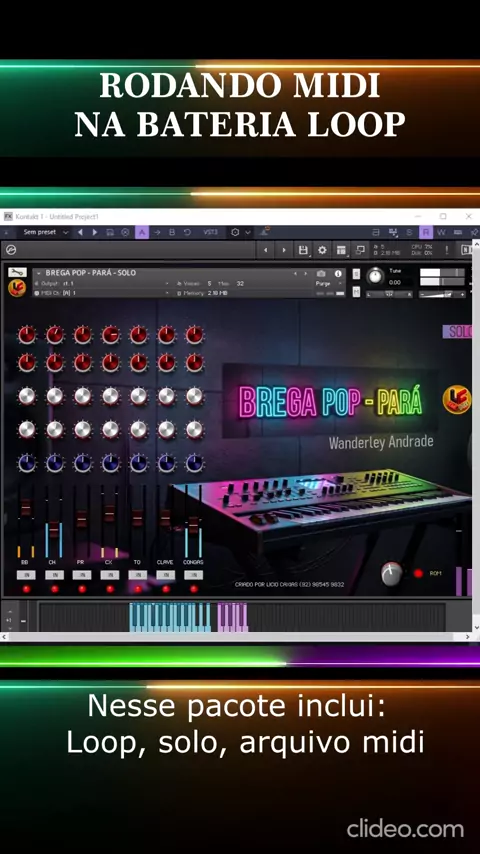Viewport: 480px width, 854px height.
Task: Collapse instrument header with the triangle
Action: [x=39, y=273]
